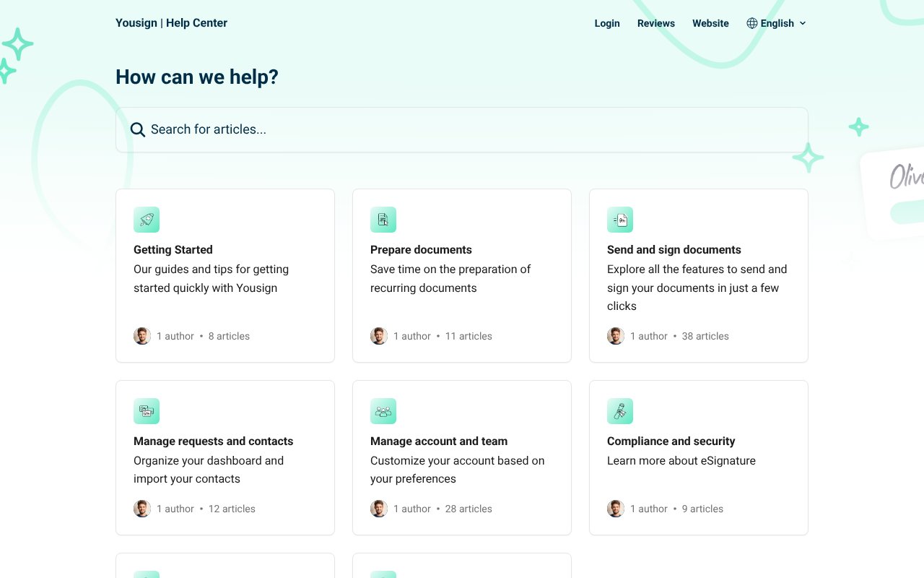
Task: Click the author avatar on Prepare documents card
Action: pyautogui.click(x=379, y=336)
